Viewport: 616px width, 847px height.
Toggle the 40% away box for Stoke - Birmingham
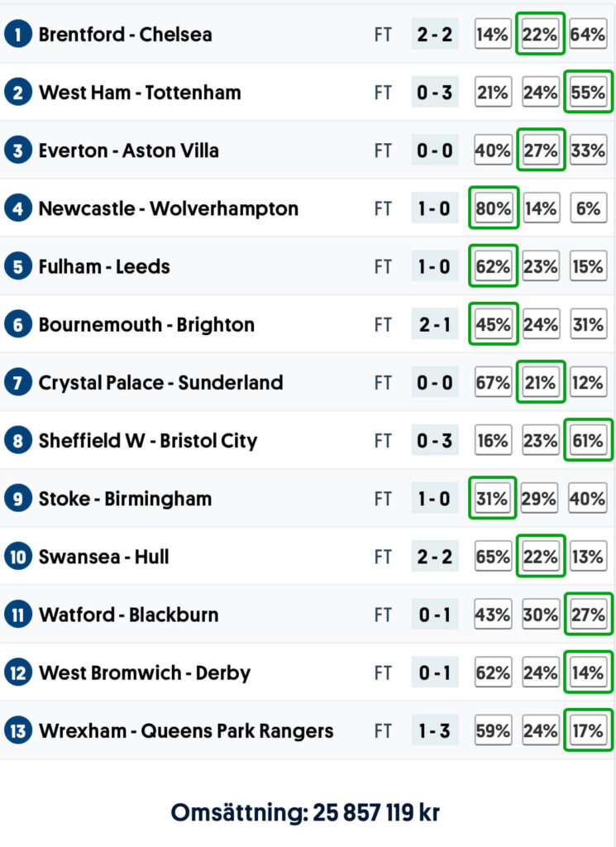click(588, 499)
